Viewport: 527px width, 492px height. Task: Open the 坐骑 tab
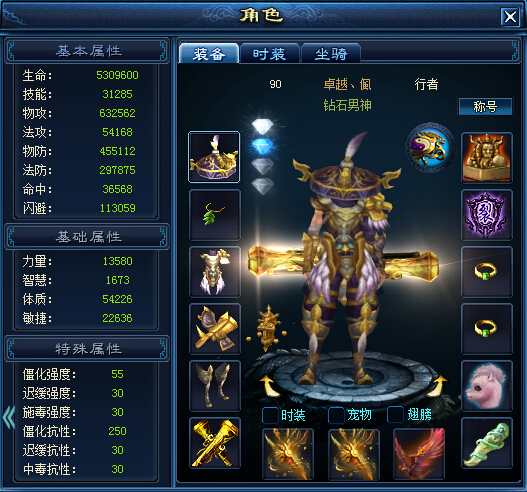pos(331,54)
